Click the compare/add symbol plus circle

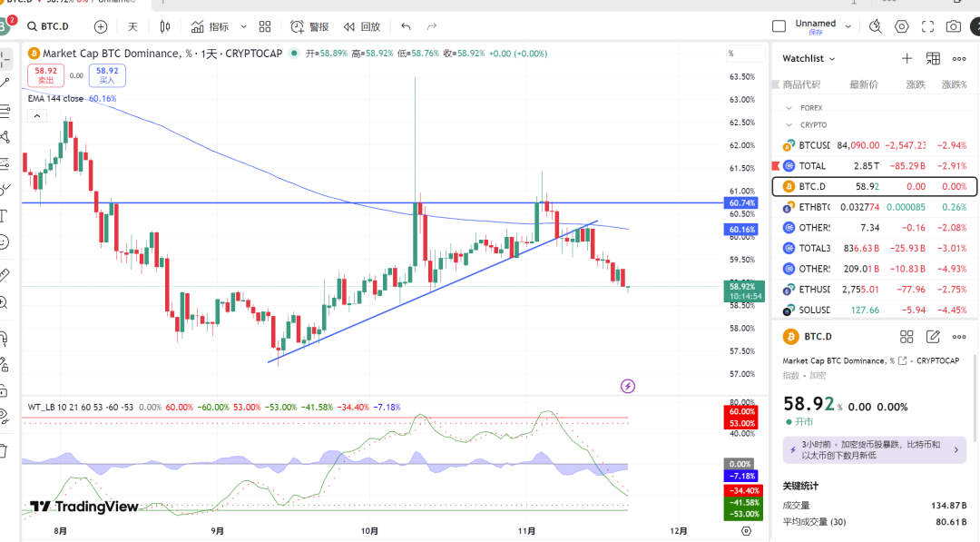[100, 27]
